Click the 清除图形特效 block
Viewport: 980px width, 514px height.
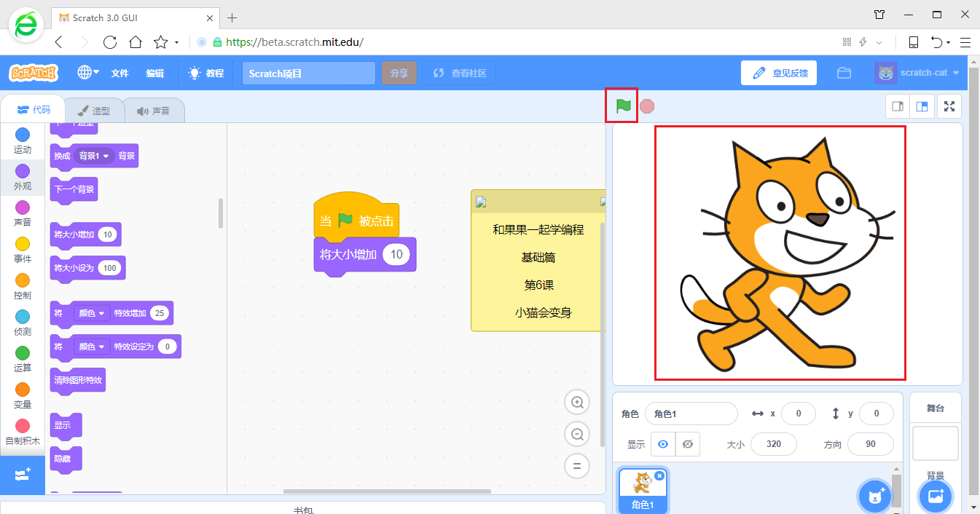(78, 380)
